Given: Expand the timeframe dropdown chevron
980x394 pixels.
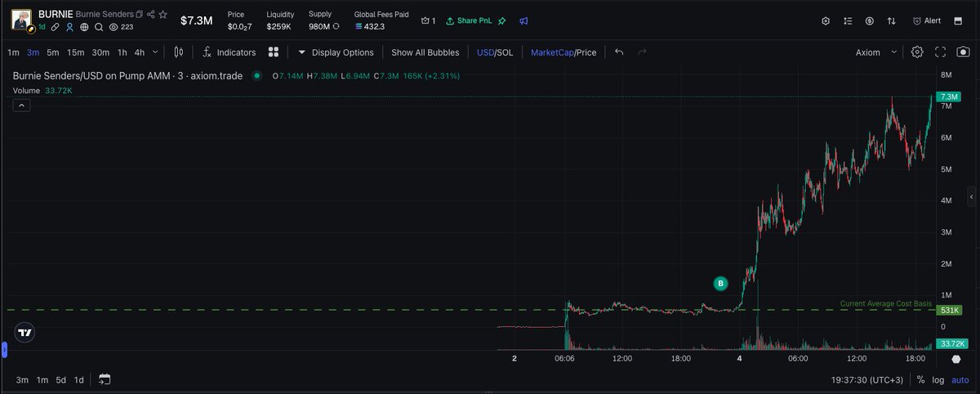Looking at the screenshot, I should pyautogui.click(x=155, y=52).
